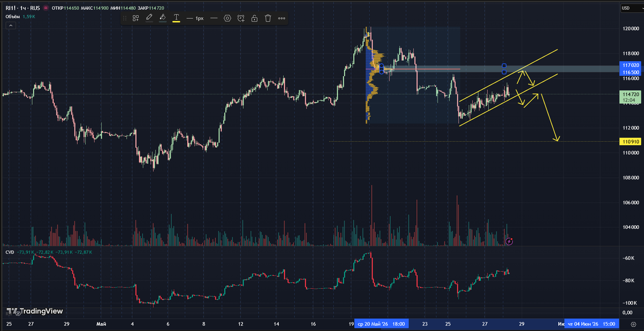
Task: Select the CVD indicator legend
Action: [x=9, y=252]
